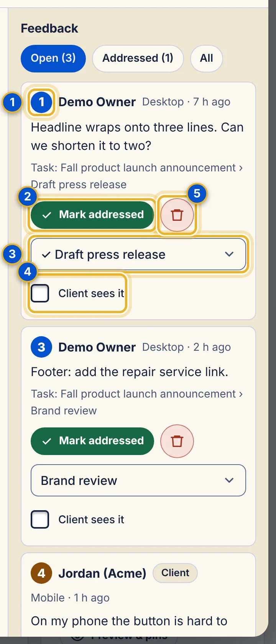Click the 'On my phone the button' comment
This screenshot has height=644, width=276.
click(x=129, y=621)
